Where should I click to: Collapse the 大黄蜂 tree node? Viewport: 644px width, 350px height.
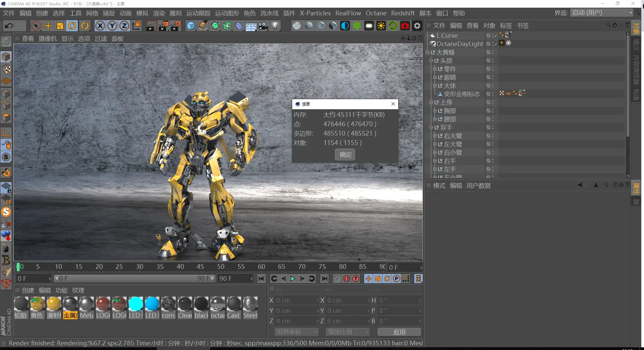[x=428, y=52]
